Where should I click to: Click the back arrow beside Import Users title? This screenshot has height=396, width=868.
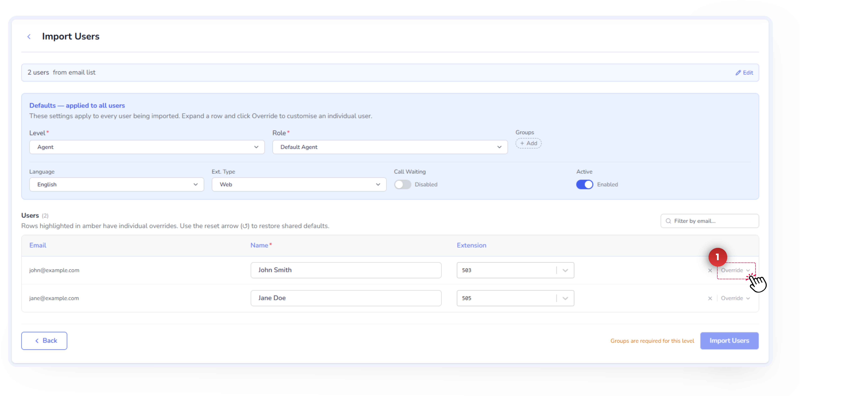[x=29, y=36]
